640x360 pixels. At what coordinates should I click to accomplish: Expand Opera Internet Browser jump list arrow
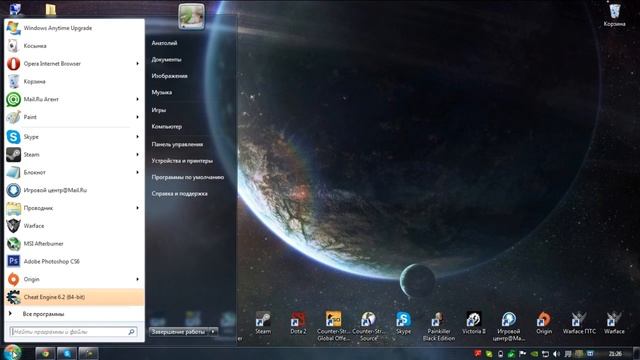(138, 64)
